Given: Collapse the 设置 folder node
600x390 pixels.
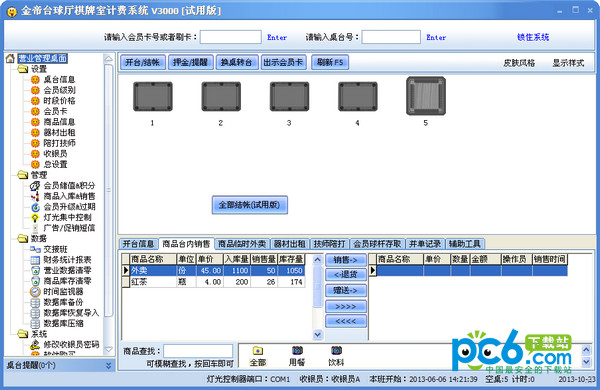Looking at the screenshot, I should click(x=23, y=69).
